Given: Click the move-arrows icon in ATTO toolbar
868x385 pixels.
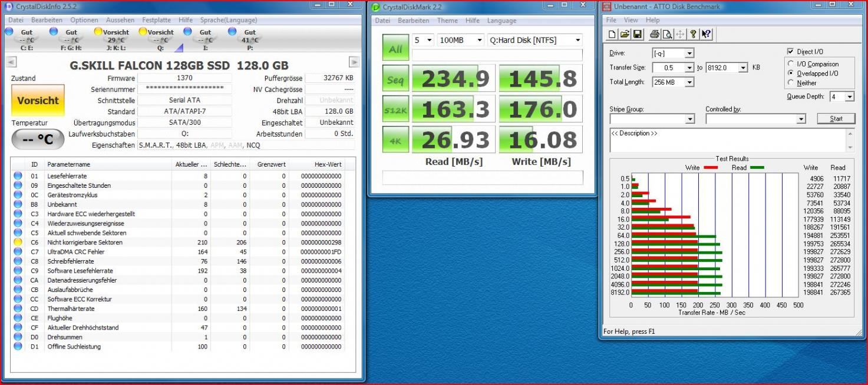Looking at the screenshot, I should pos(679,34).
